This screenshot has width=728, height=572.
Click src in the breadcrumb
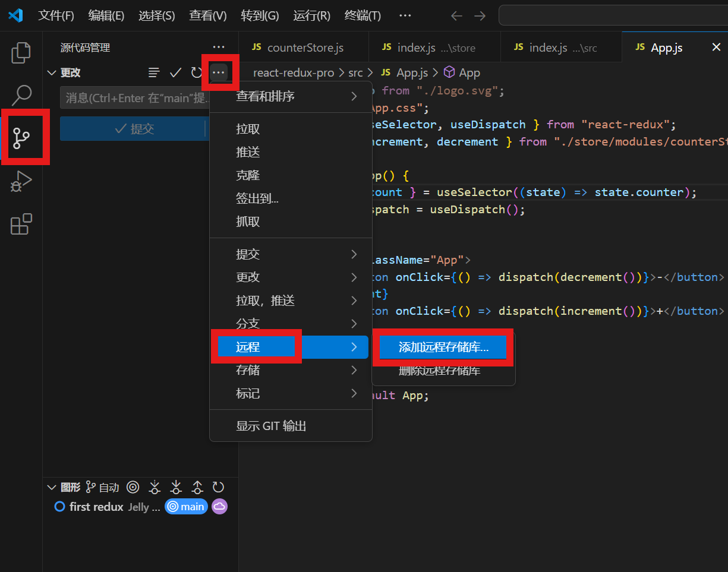(x=355, y=73)
